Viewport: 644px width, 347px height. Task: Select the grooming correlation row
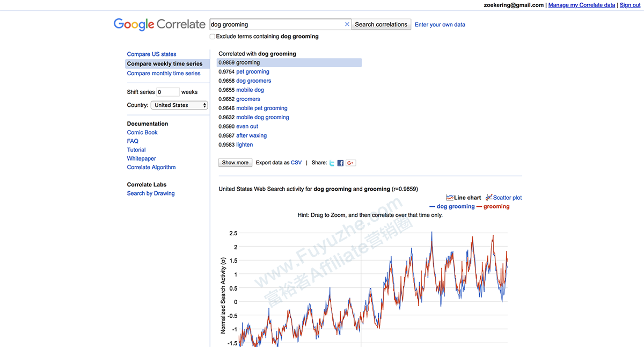coord(289,63)
